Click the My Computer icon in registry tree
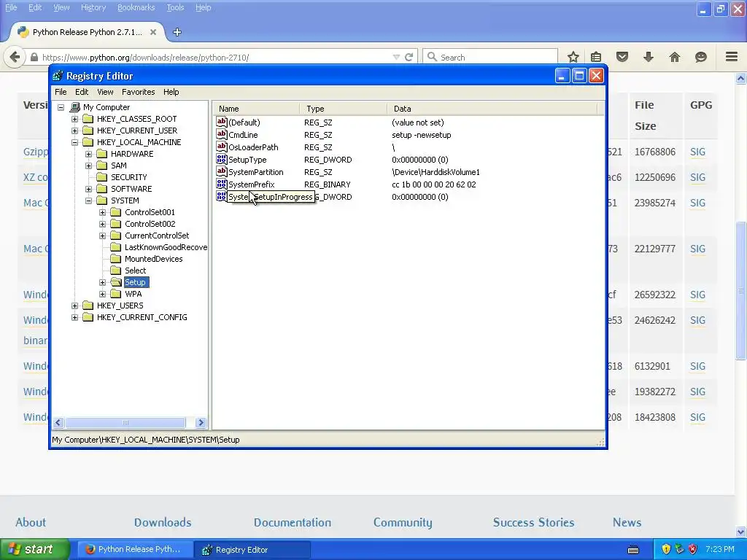The image size is (747, 560). (x=75, y=107)
